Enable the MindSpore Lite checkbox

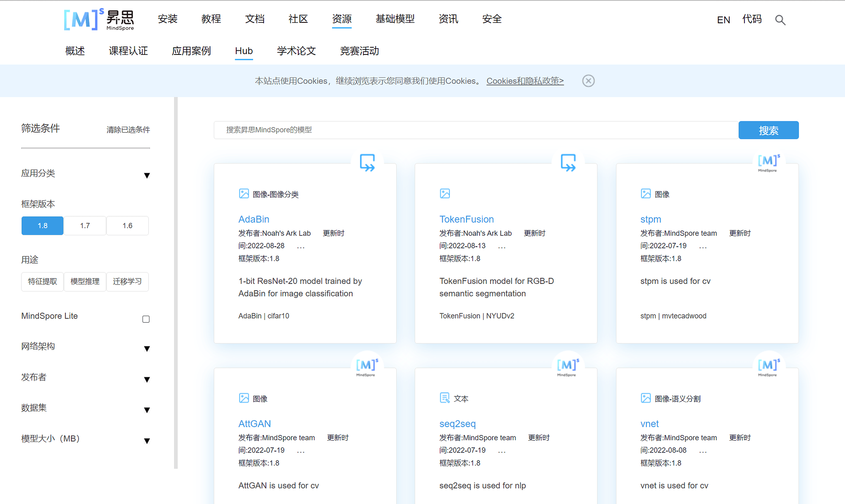pyautogui.click(x=146, y=319)
